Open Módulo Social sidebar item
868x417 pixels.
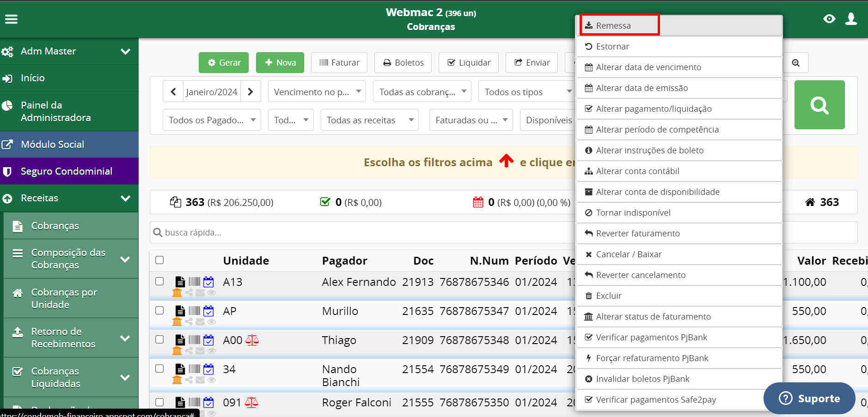click(x=69, y=145)
